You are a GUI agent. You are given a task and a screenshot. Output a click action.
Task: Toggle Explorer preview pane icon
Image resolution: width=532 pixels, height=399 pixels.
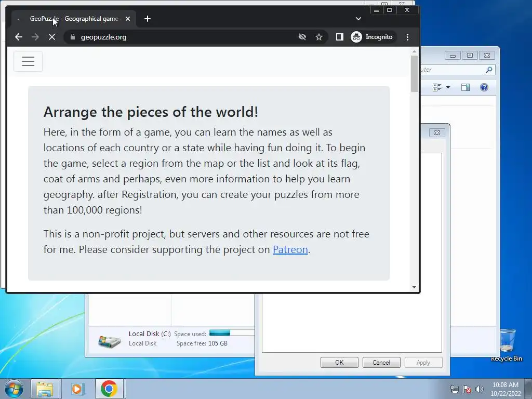(x=465, y=87)
